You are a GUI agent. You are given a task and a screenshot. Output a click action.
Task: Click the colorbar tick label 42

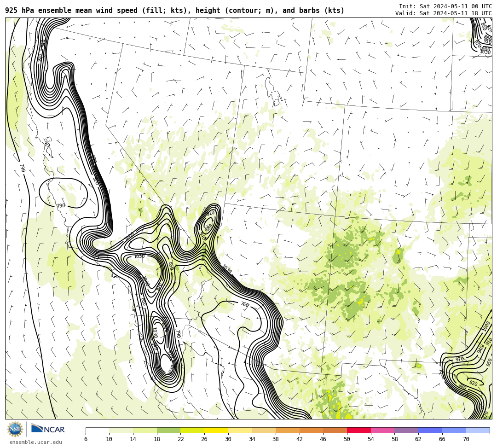[299, 439]
